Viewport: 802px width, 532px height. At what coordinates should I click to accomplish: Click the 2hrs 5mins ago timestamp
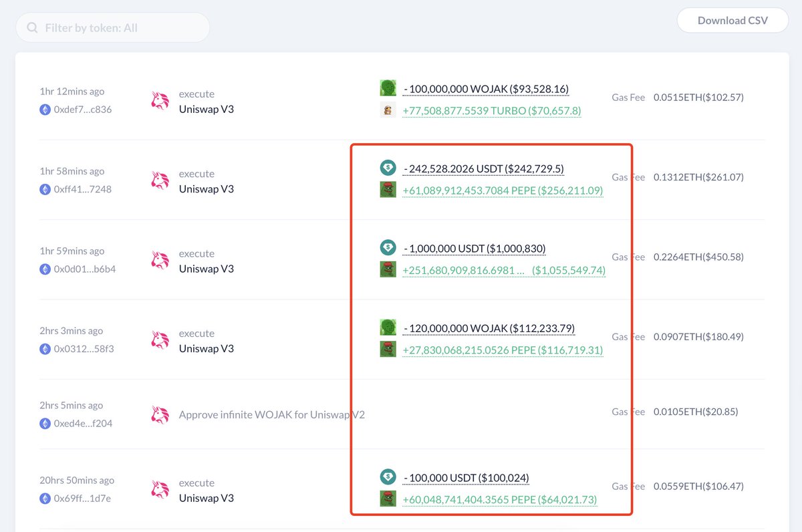click(x=72, y=406)
